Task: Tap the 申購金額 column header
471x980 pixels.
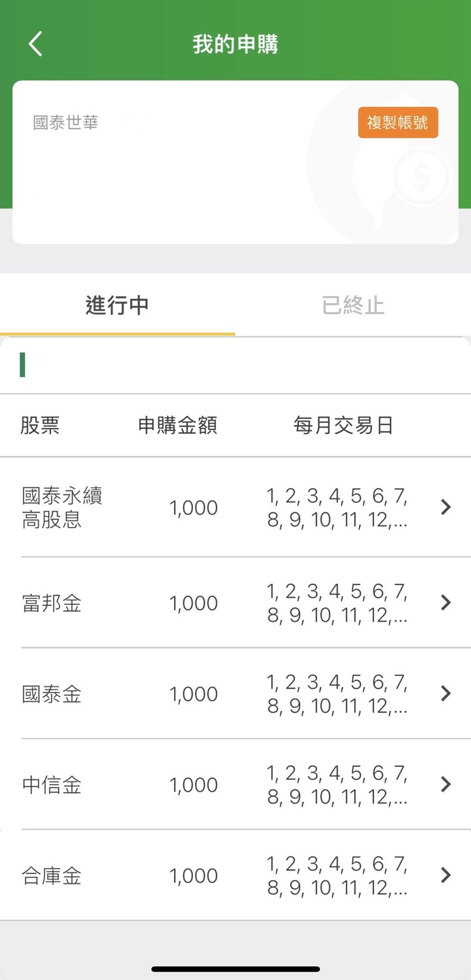Action: coord(177,426)
